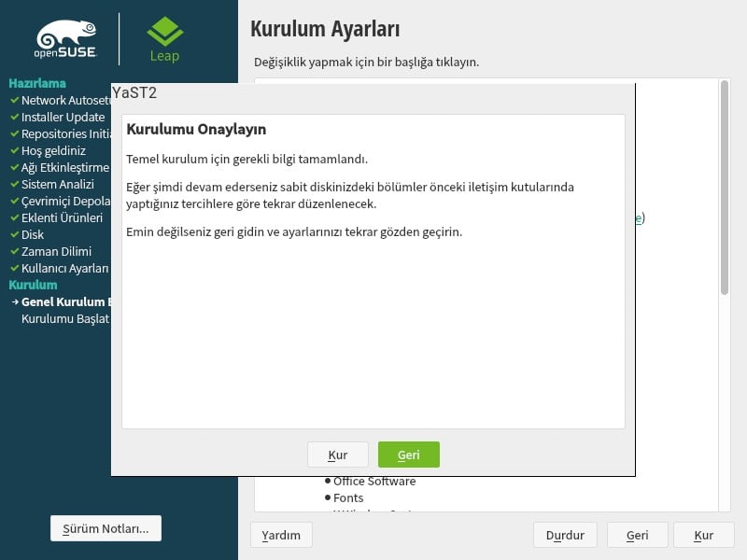Select Hoş geldiniz step

(53, 151)
